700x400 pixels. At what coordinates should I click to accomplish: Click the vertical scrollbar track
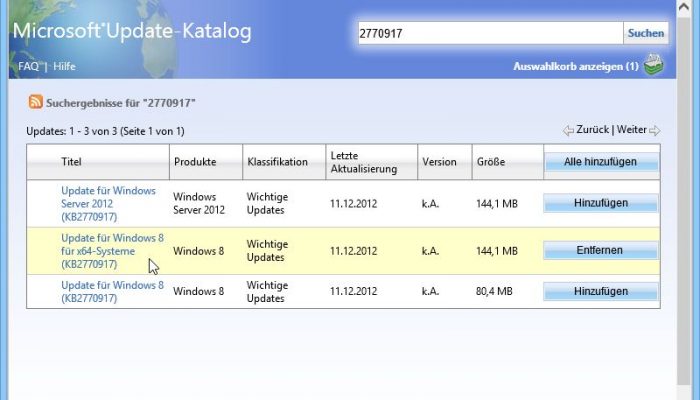(684, 201)
